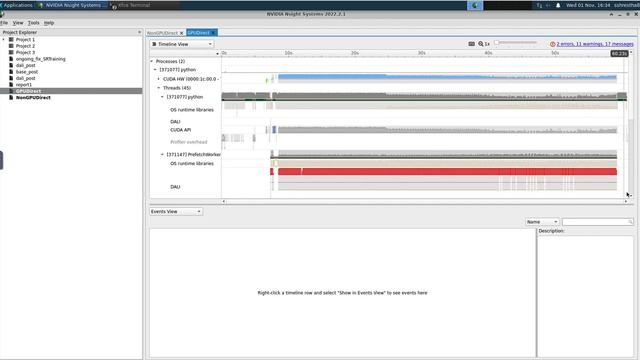The height and width of the screenshot is (360, 640).
Task: Close the NonGPUDirect tab
Action: tap(182, 33)
